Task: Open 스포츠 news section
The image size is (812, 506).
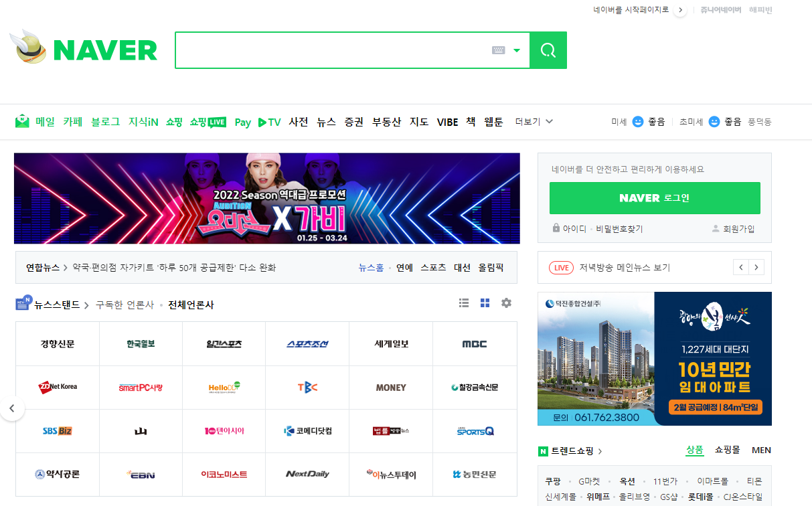Action: click(433, 268)
